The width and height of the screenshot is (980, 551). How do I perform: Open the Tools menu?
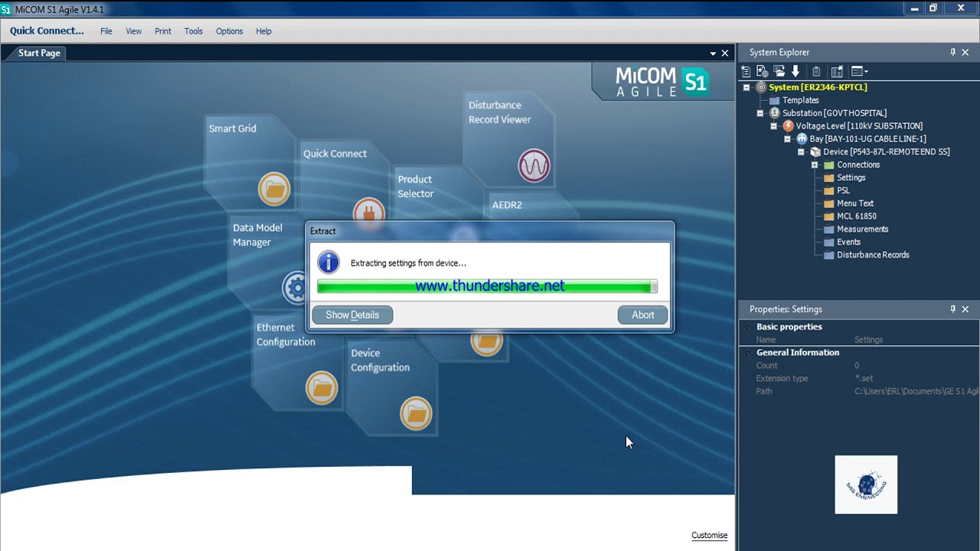(x=194, y=31)
